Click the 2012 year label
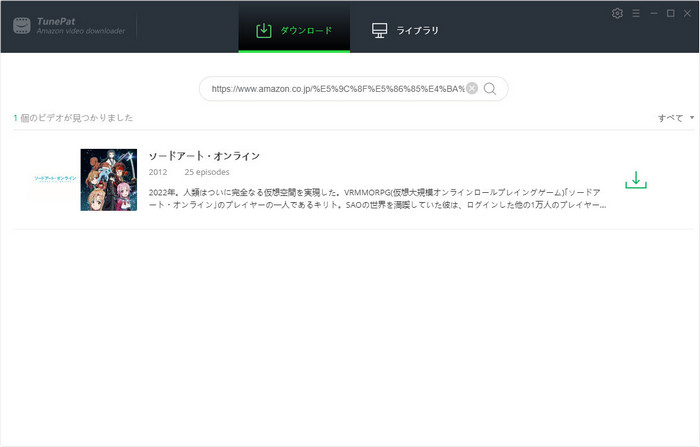Viewport: 700px width, 447px height. tap(158, 172)
